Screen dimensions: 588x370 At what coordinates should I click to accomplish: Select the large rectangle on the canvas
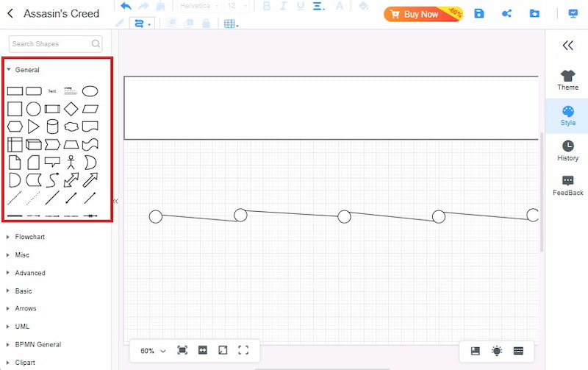tap(331, 108)
